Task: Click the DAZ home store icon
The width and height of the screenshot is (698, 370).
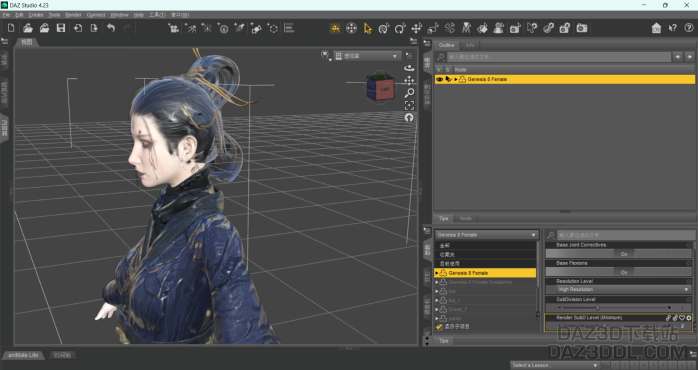Action: (x=656, y=28)
